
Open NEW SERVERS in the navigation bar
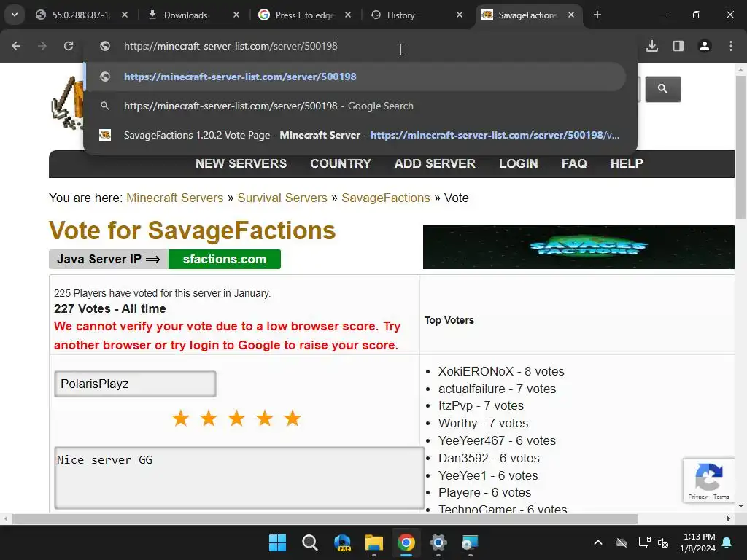pos(241,164)
